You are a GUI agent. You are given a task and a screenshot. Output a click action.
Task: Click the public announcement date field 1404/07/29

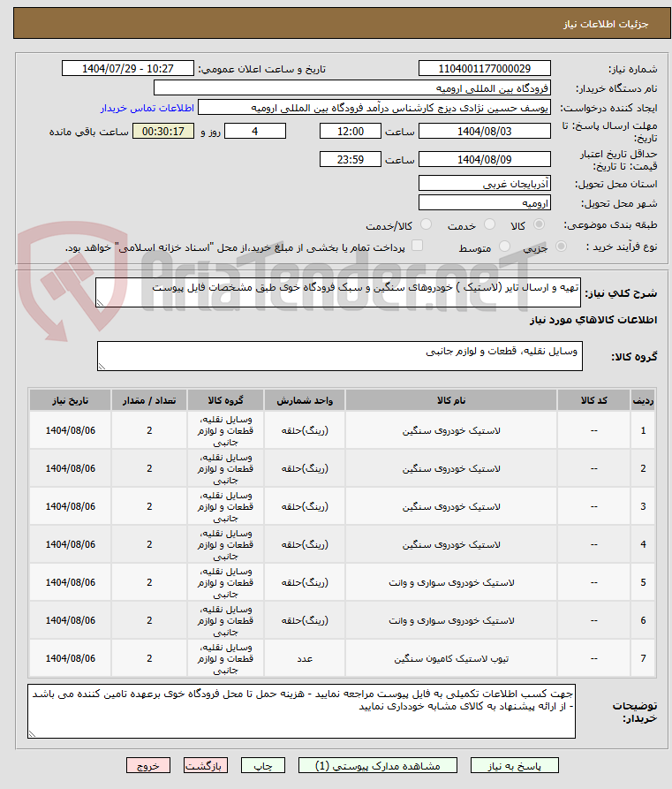[128, 68]
